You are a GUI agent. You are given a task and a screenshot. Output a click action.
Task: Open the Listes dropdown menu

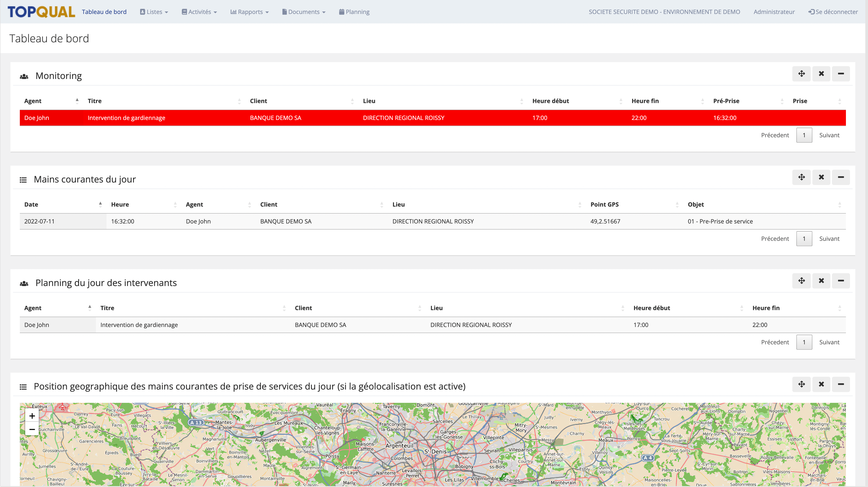(154, 12)
